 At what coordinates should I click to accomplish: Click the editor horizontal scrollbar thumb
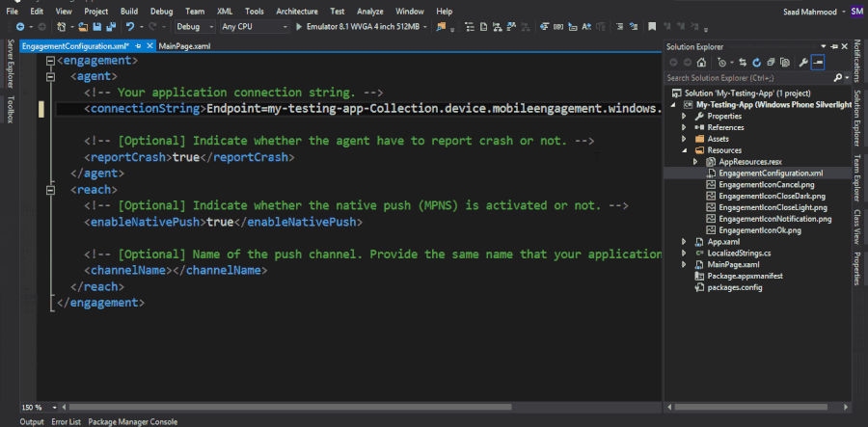tap(290, 408)
